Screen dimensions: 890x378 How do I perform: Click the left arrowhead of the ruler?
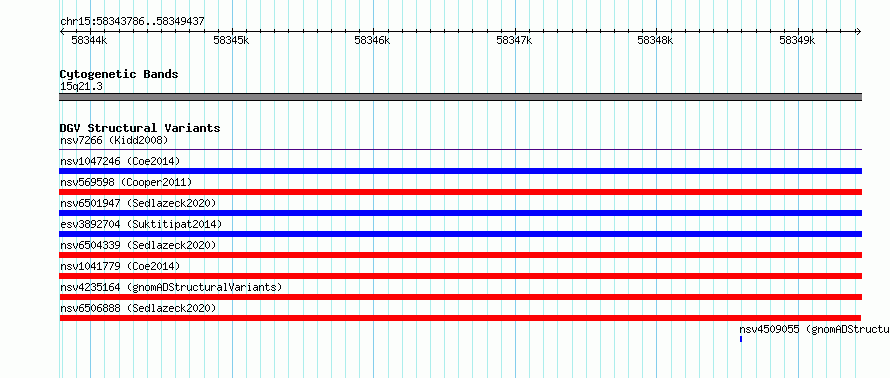[62, 32]
